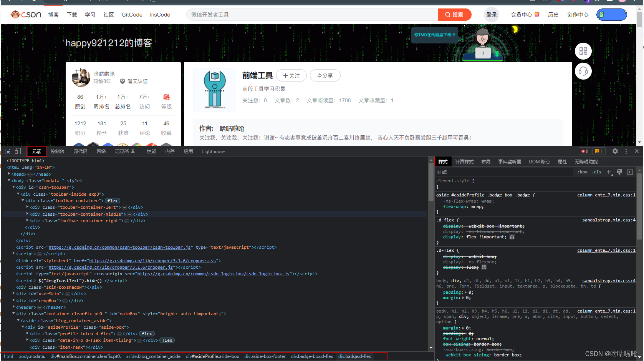Click the 登录 login button
The height and width of the screenshot is (361, 644).
[492, 15]
